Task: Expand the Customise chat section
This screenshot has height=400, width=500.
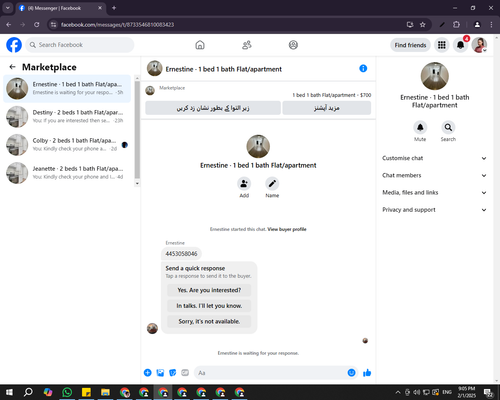Action: [434, 158]
